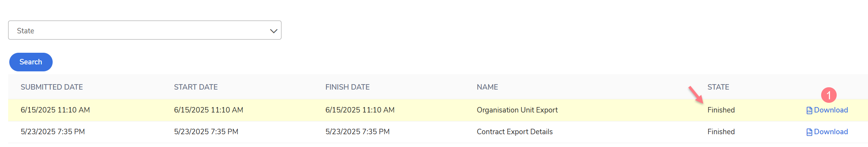The width and height of the screenshot is (868, 147).
Task: Sort by the STATE column header
Action: [718, 87]
